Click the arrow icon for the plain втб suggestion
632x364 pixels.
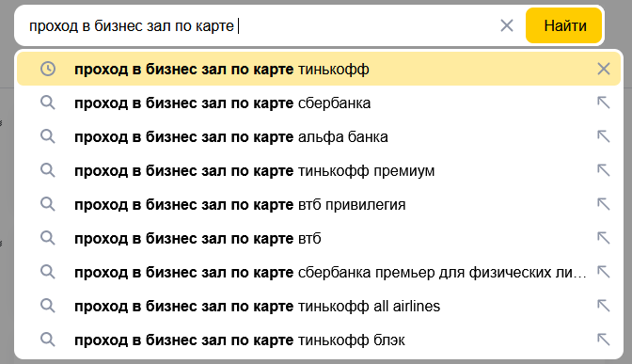(x=604, y=238)
